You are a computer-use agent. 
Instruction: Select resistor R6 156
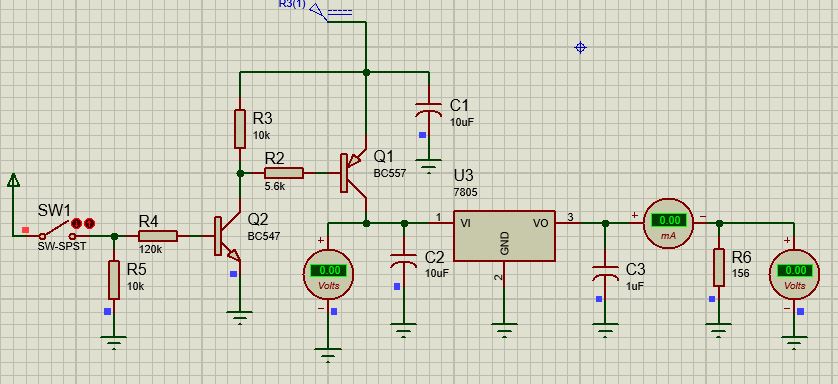(x=719, y=267)
